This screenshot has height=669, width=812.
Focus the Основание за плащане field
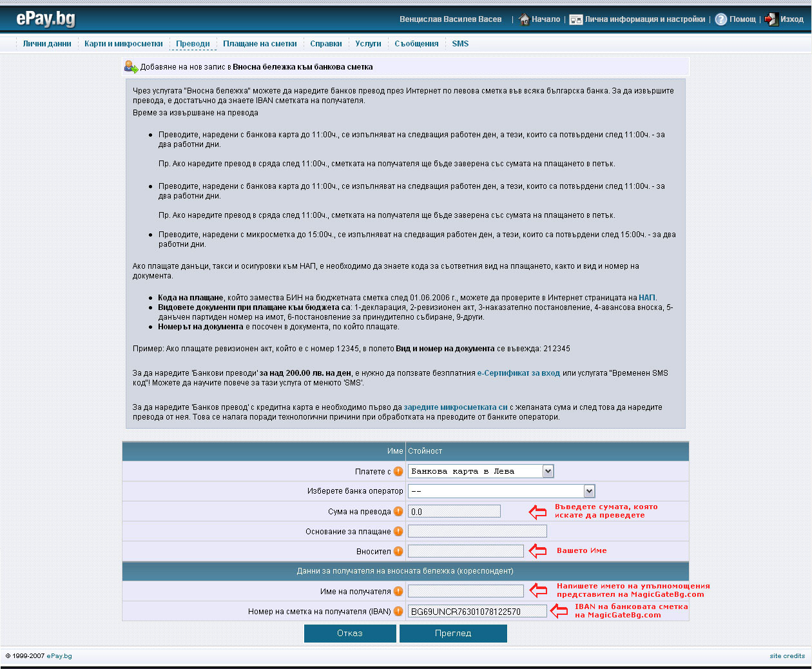478,531
